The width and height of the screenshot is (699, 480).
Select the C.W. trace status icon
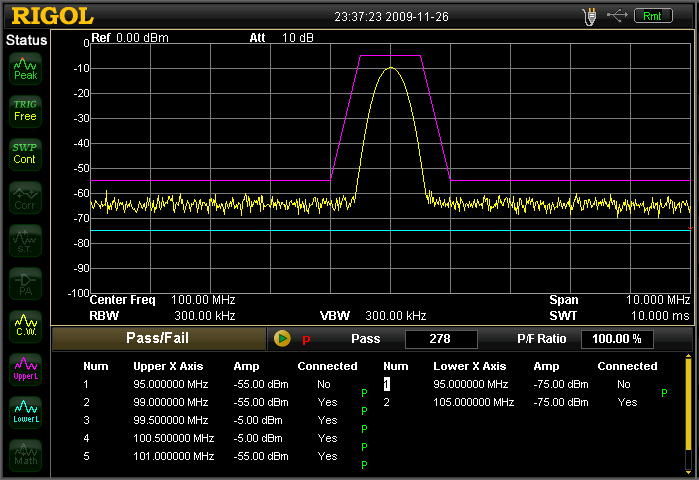(25, 326)
